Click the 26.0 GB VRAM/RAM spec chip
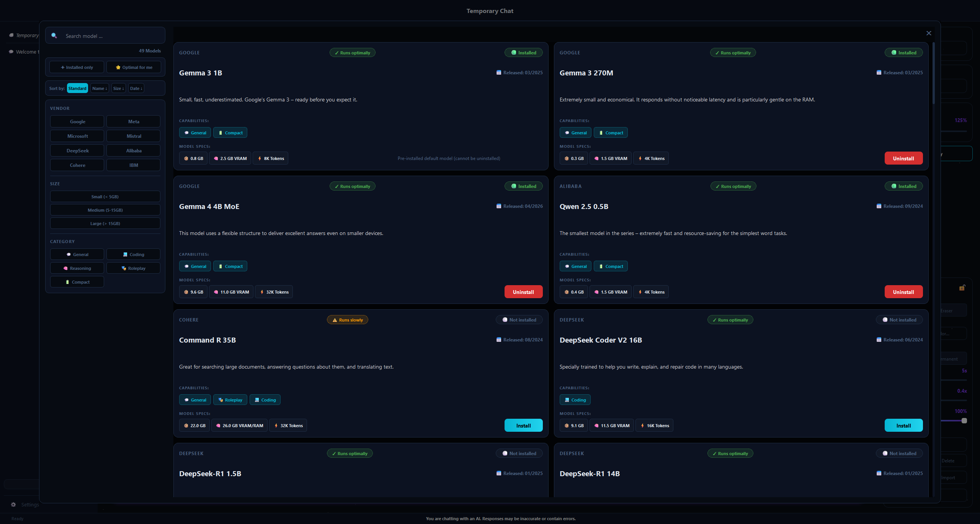The image size is (980, 524). point(239,426)
